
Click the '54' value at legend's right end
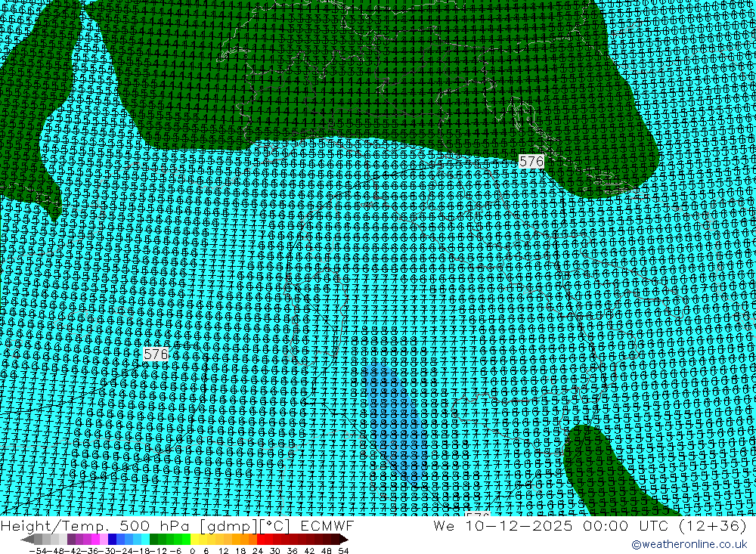(x=343, y=551)
